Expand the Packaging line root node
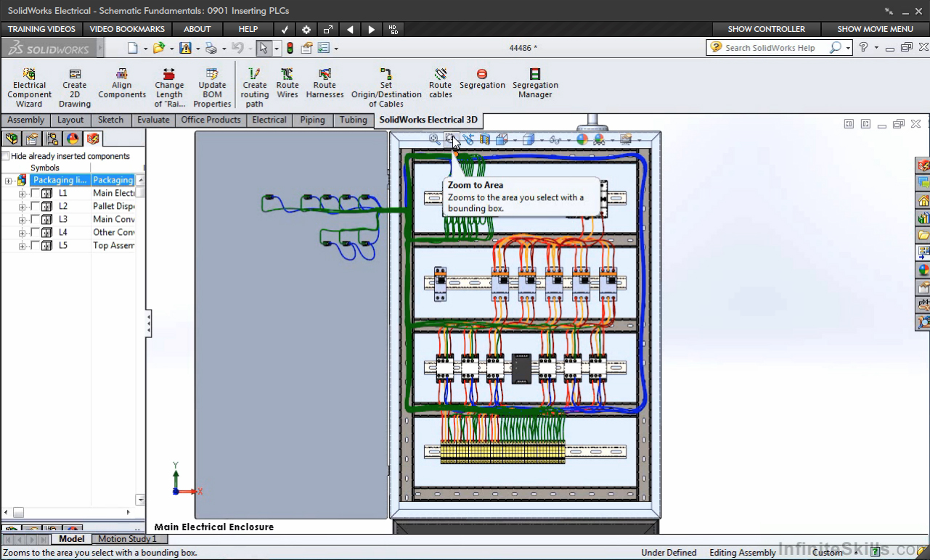 tap(9, 181)
